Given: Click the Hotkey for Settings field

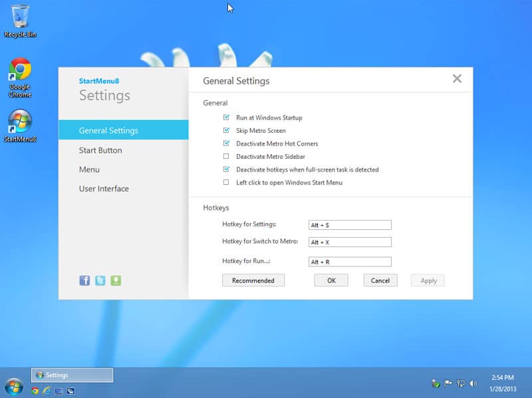Looking at the screenshot, I should (x=350, y=225).
